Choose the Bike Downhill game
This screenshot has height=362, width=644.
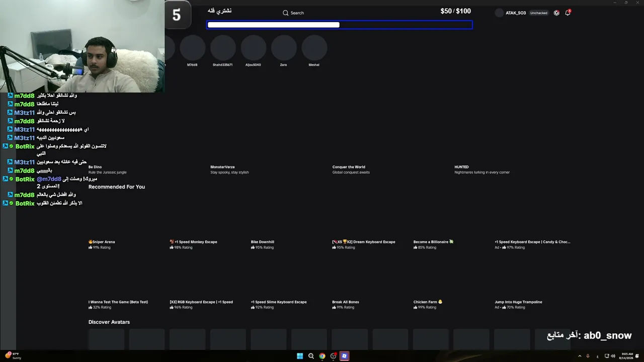coord(263,242)
